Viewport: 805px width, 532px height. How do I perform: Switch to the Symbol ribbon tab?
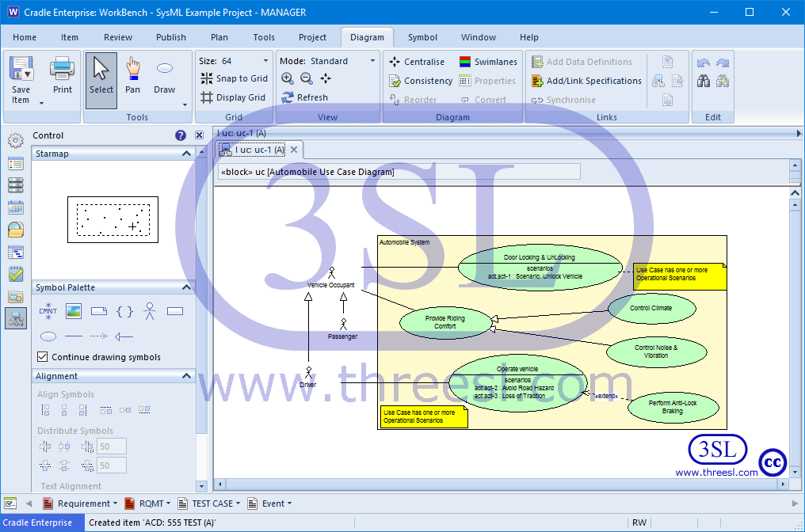pyautogui.click(x=422, y=37)
